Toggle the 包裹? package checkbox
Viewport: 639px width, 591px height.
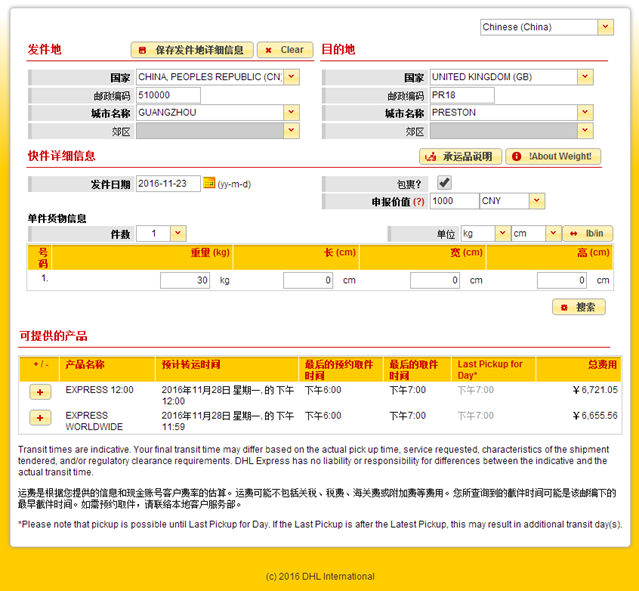pyautogui.click(x=444, y=183)
